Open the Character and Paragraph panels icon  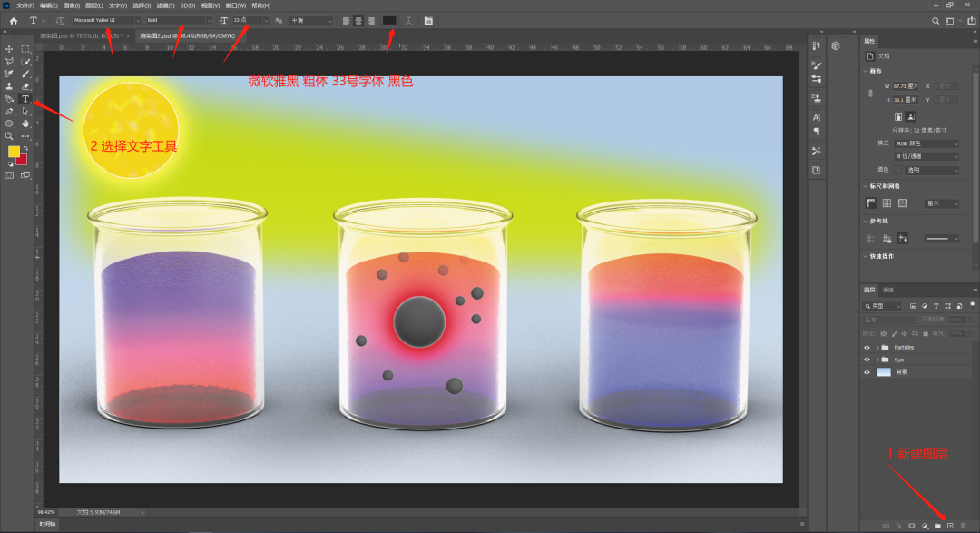[428, 21]
